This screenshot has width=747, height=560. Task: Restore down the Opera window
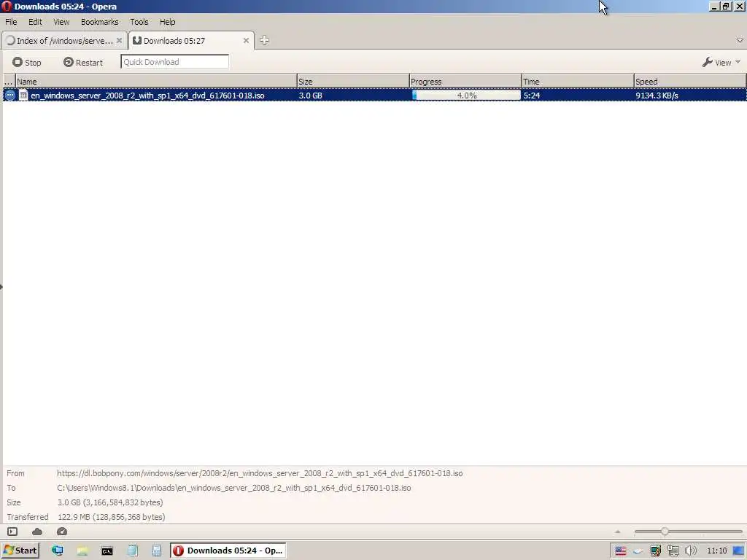[726, 6]
